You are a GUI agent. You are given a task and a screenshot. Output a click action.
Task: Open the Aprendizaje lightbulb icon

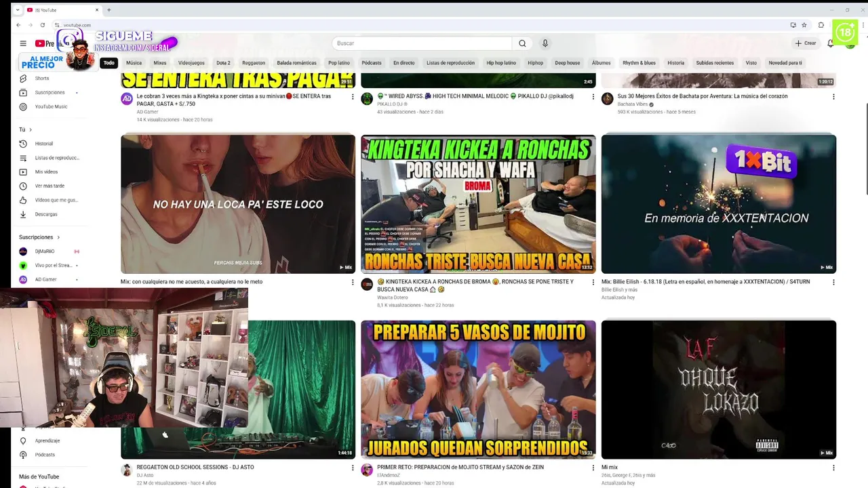pos(23,441)
